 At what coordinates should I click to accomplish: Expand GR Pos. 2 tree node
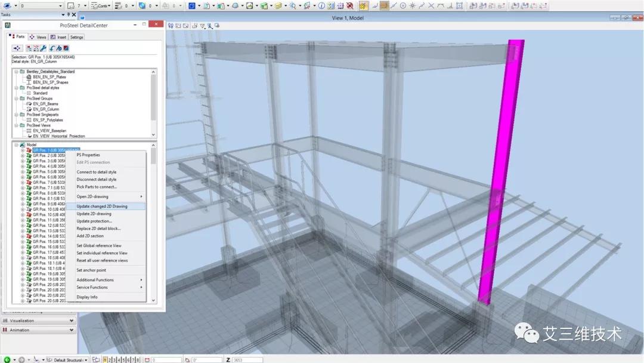(23, 156)
